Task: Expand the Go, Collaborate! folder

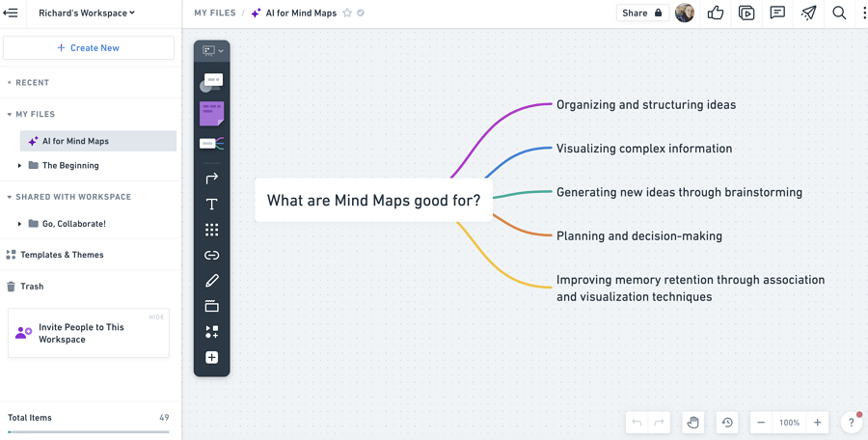Action: [19, 224]
